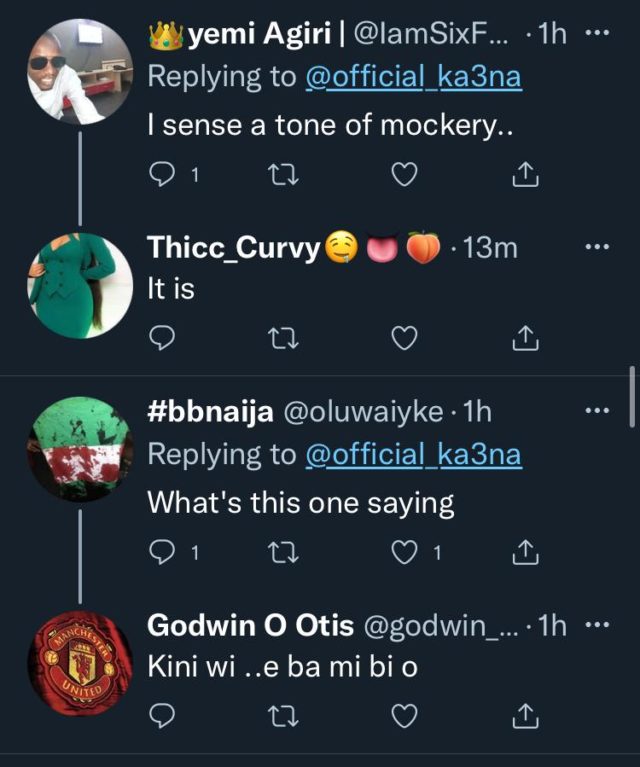The width and height of the screenshot is (640, 767).
Task: Open more options on Thicc_Curvy's tweet
Action: [596, 247]
